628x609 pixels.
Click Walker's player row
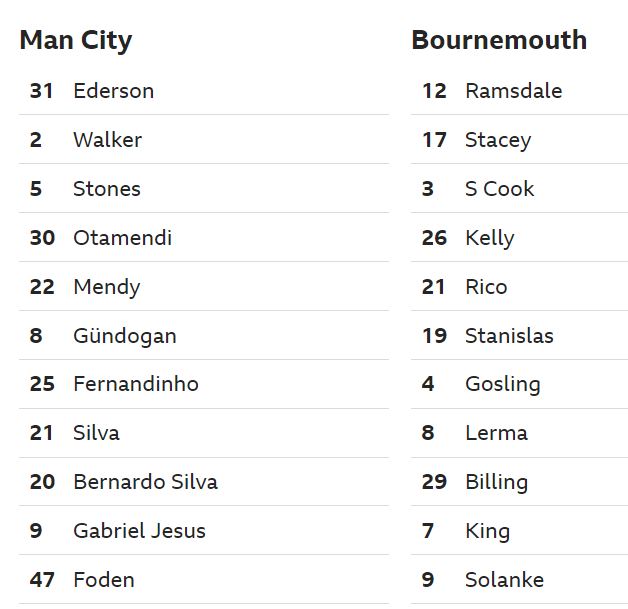click(x=203, y=140)
